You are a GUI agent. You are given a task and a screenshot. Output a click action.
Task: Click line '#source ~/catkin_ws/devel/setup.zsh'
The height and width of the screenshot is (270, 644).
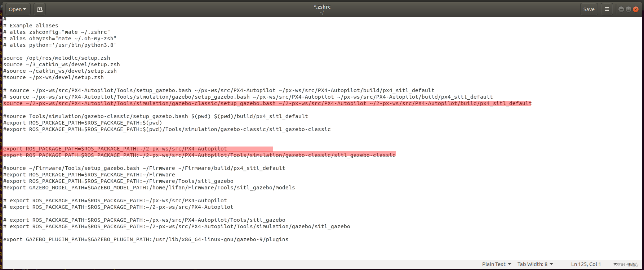[x=60, y=71]
